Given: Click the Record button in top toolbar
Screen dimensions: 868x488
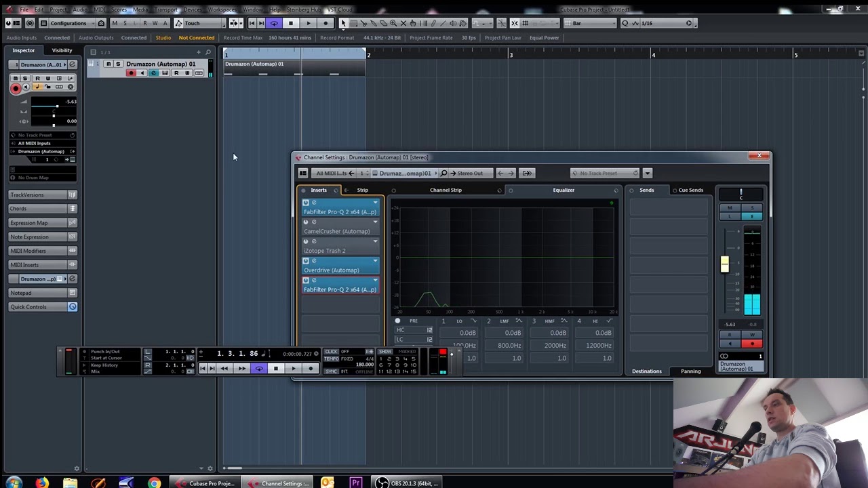Looking at the screenshot, I should tap(325, 23).
